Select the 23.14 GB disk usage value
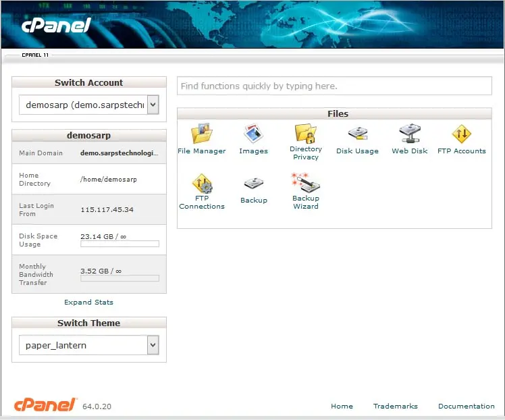 point(103,236)
